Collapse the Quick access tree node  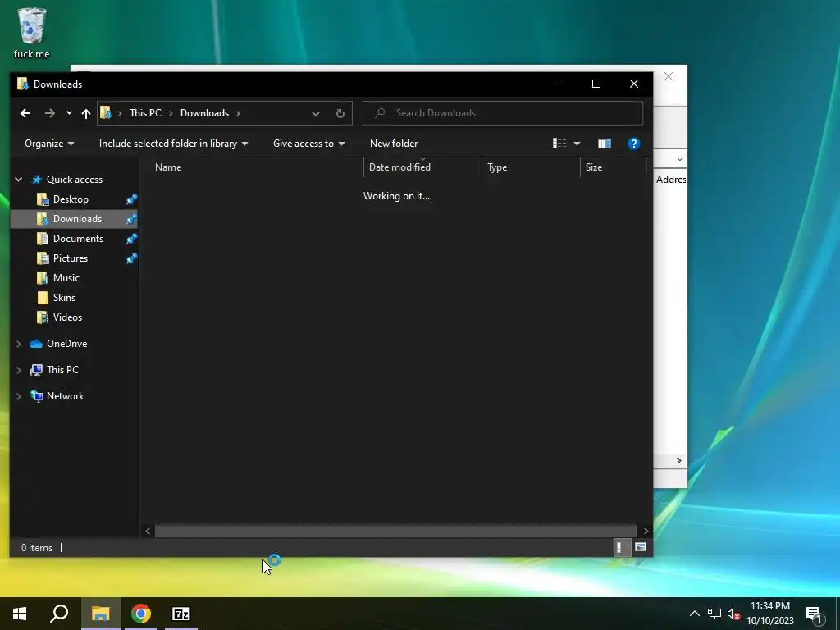(x=19, y=180)
